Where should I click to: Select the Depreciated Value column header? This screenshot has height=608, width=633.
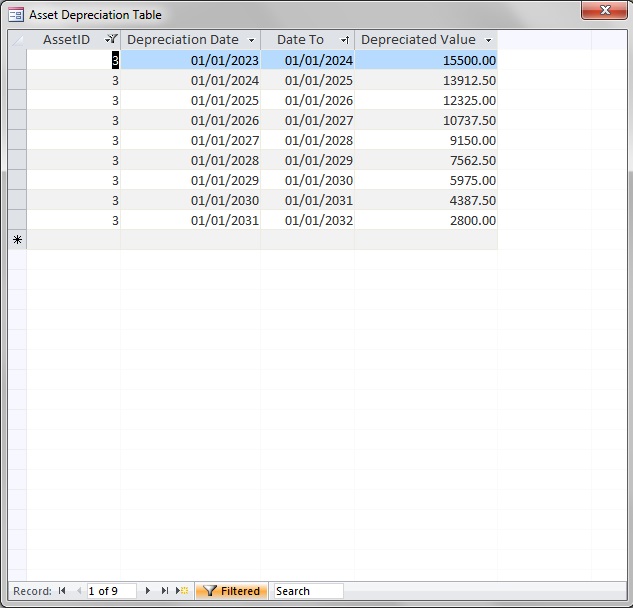(x=418, y=40)
